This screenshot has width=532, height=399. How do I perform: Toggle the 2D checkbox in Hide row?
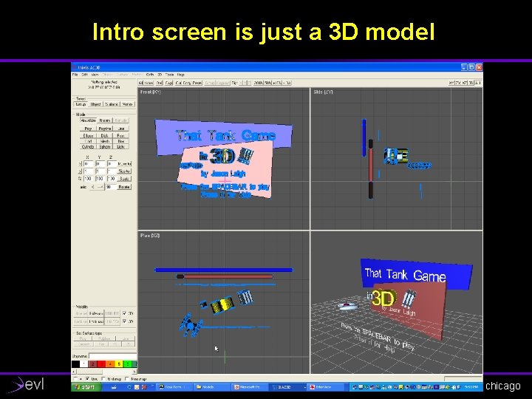tap(125, 313)
